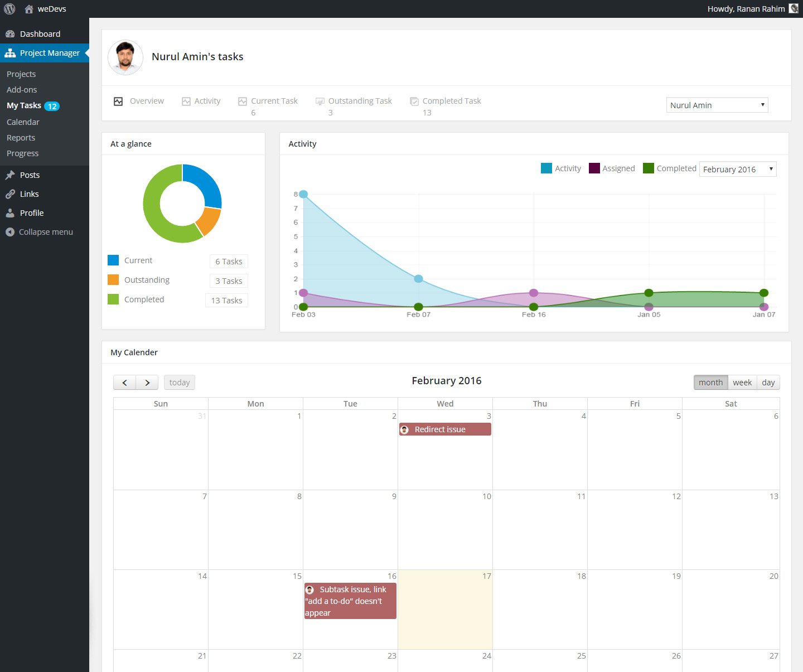The image size is (803, 672).
Task: Click calendar day 17 cell
Action: pos(445,610)
